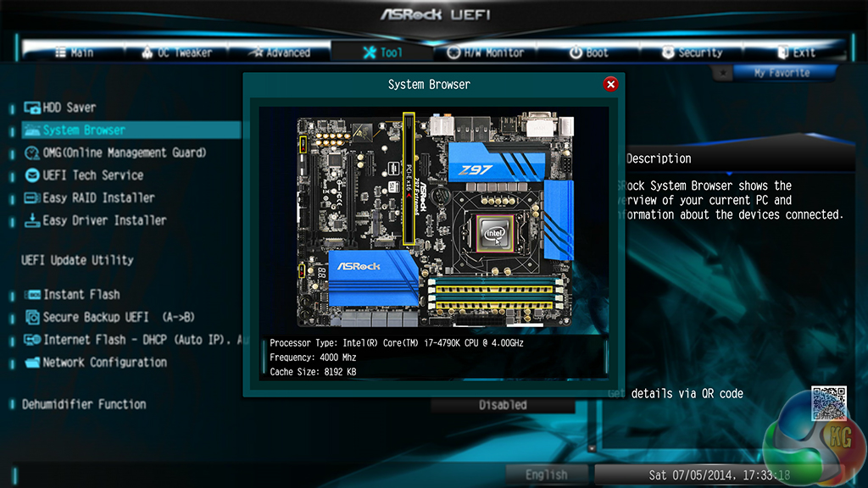Select the System Browser menu entry
Image resolution: width=868 pixels, height=488 pixels.
[x=131, y=130]
